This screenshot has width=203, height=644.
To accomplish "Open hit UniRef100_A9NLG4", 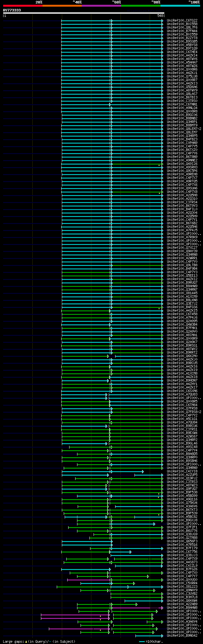I will 182,108.
